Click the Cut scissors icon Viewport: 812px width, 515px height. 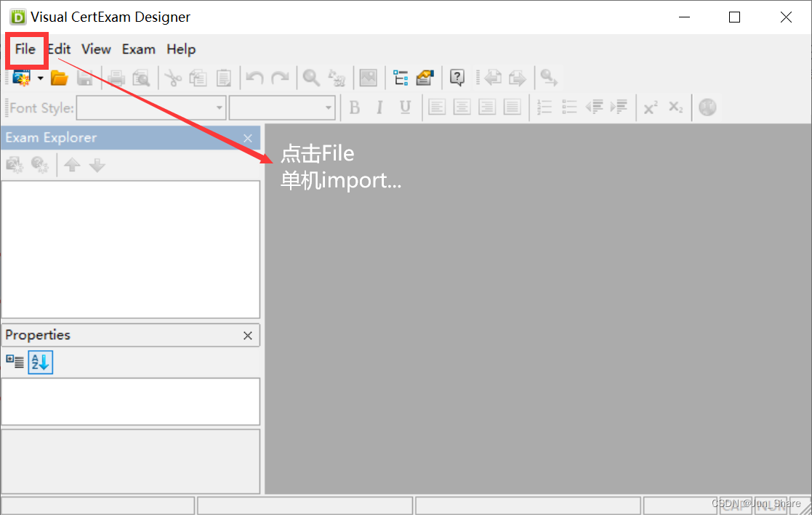point(173,78)
